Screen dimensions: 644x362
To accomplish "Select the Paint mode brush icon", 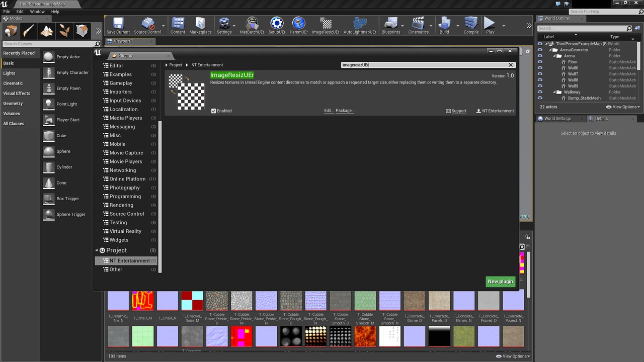I will point(29,31).
